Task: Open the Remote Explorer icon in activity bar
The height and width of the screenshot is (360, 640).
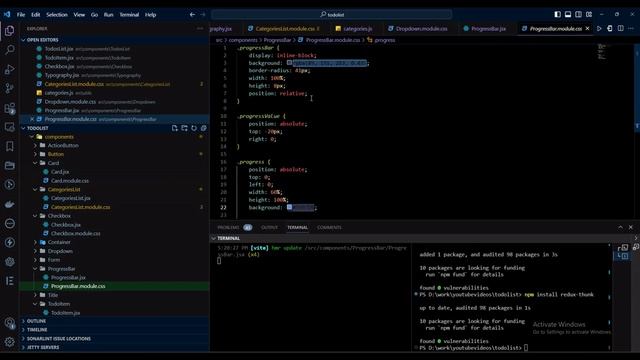Action: tap(10, 127)
